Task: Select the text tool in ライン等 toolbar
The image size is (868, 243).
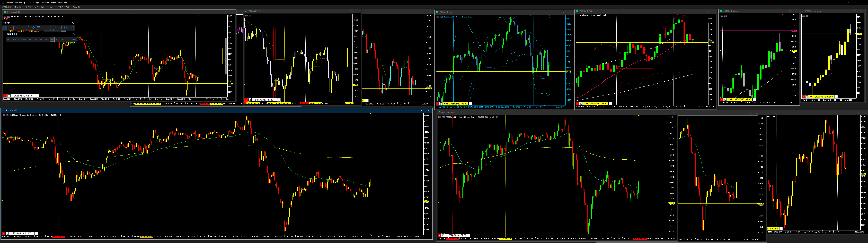Action: click(44, 28)
